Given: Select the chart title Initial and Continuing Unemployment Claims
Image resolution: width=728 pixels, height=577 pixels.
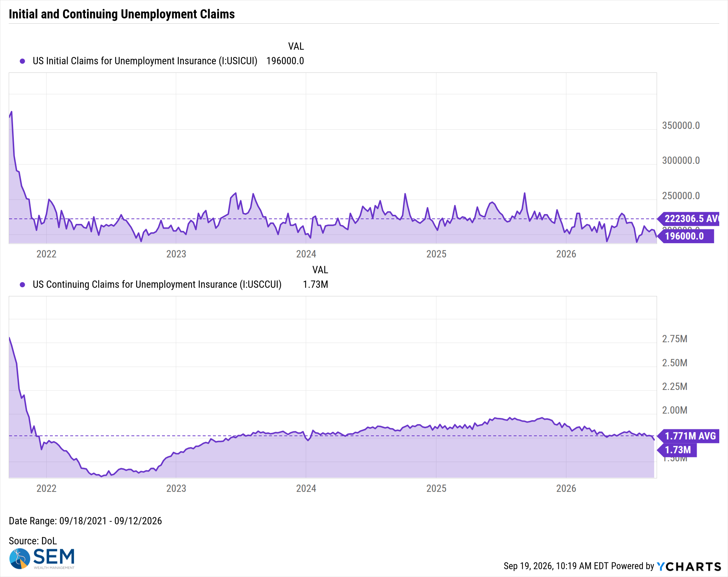Looking at the screenshot, I should point(122,14).
